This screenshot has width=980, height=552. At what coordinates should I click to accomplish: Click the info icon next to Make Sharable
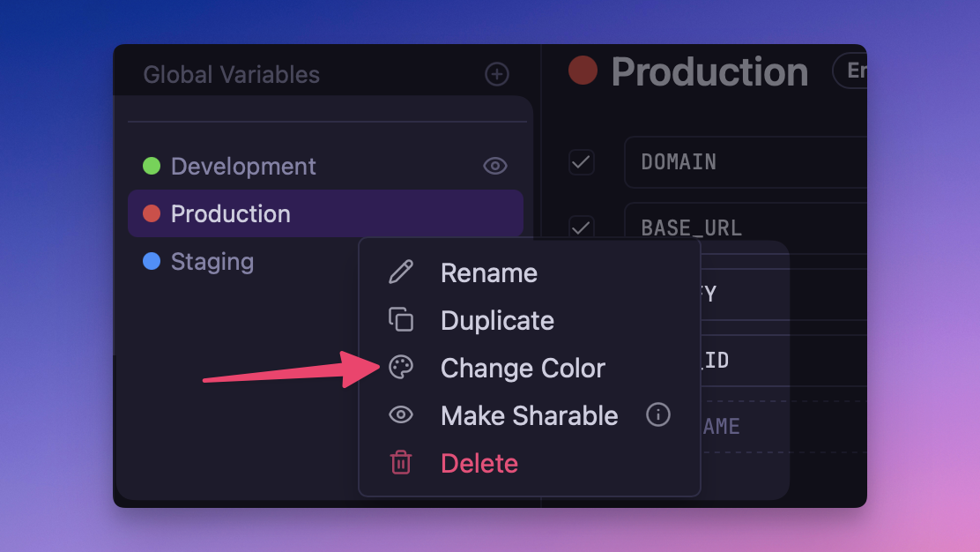(x=657, y=414)
